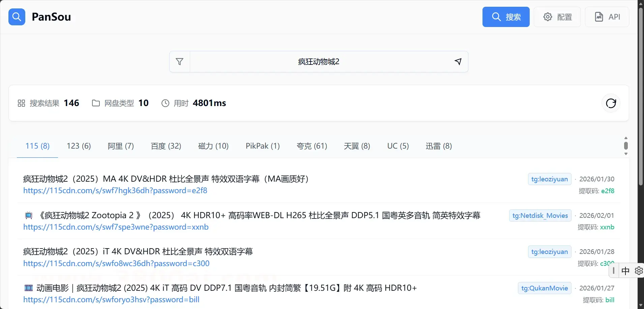Screen dimensions: 644x309
Task: Copy the extraction code e2f8
Action: [608, 191]
